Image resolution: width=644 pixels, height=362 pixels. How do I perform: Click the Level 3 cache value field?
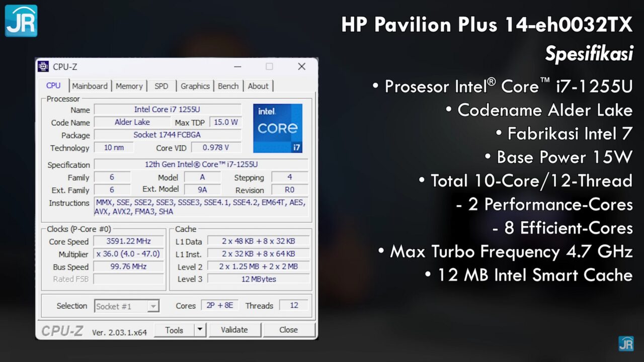[258, 279]
